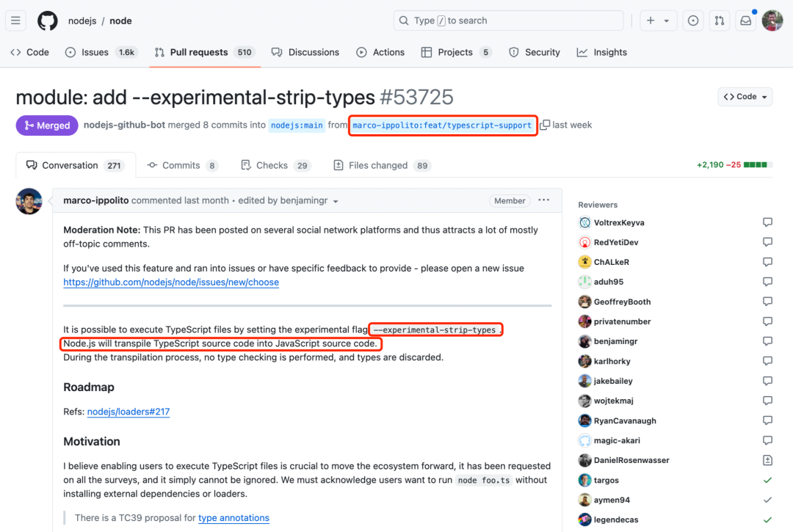Image resolution: width=793 pixels, height=532 pixels.
Task: Open the nodejs organization link
Action: tap(82, 21)
